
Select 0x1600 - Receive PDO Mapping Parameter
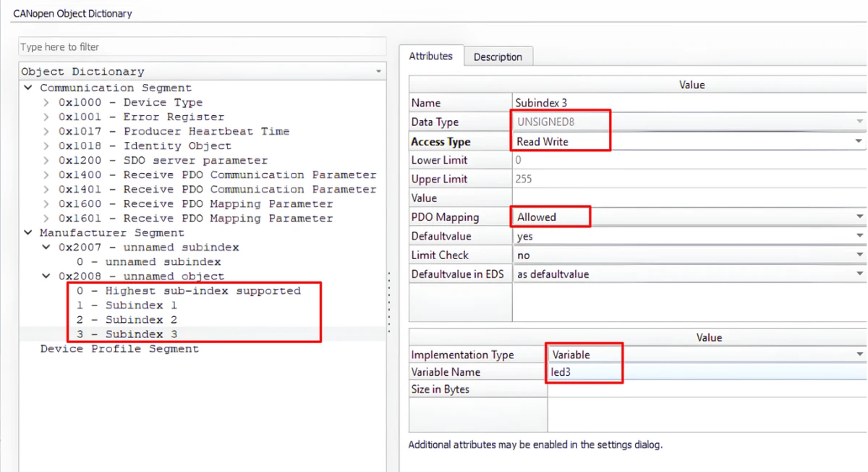click(195, 203)
